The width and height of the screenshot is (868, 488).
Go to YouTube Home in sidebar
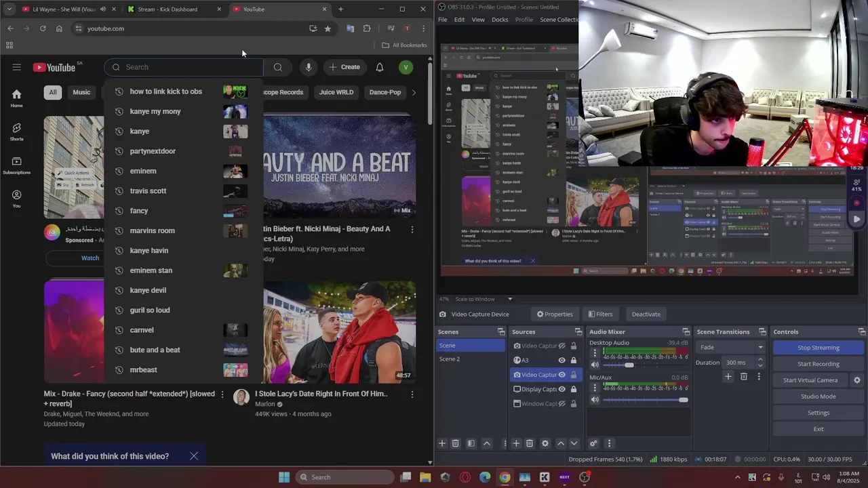tap(16, 98)
